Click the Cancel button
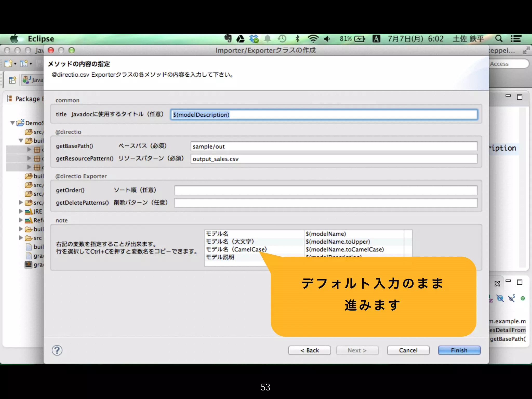 408,350
